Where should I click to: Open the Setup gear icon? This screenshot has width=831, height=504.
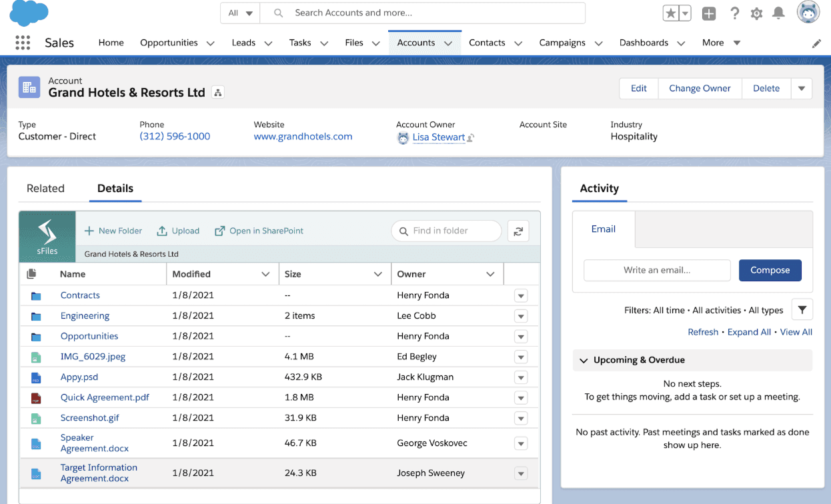pos(756,13)
